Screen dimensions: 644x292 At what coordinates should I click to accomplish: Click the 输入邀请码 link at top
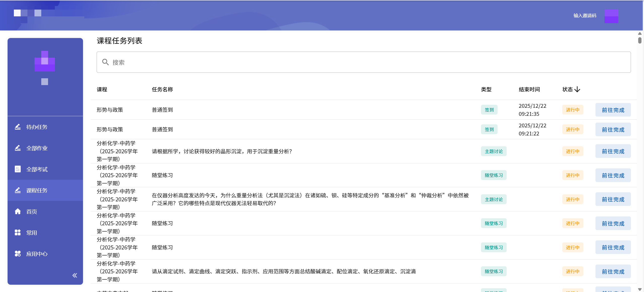coord(585,15)
